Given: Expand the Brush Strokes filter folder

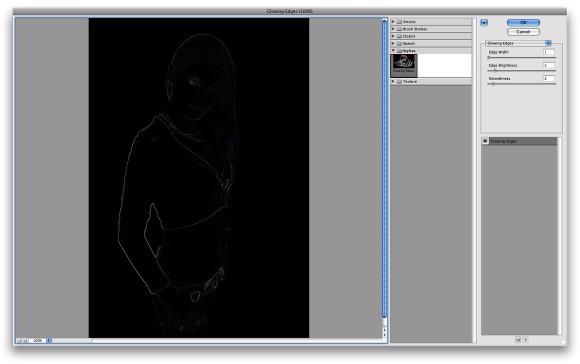Looking at the screenshot, I should (393, 28).
